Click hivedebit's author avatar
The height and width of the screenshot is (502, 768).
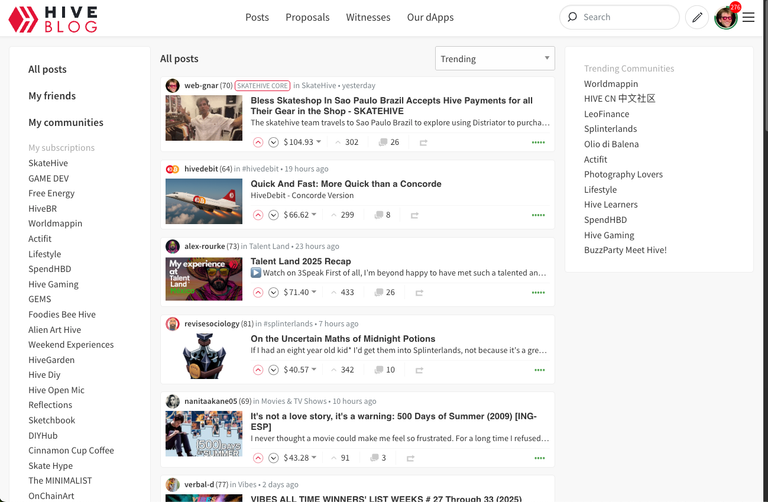(172, 169)
